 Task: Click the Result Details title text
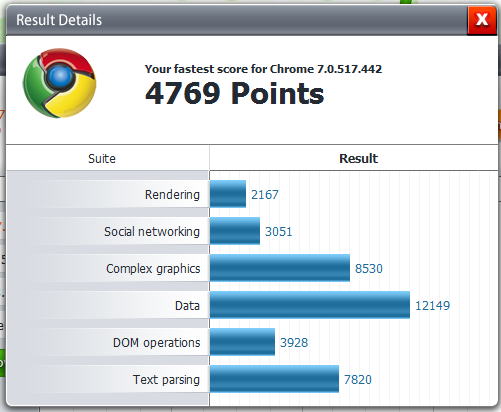[59, 20]
